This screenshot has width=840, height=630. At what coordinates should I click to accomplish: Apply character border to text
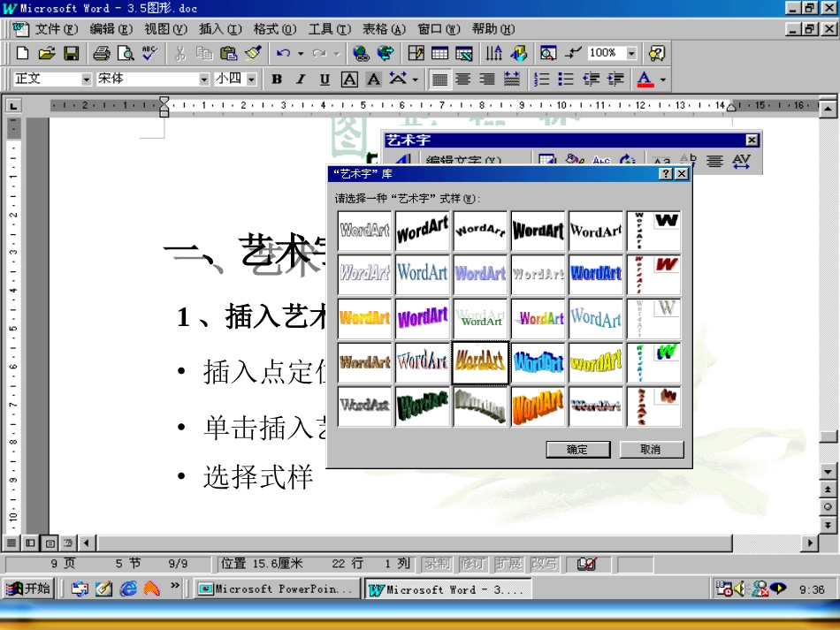click(x=349, y=80)
